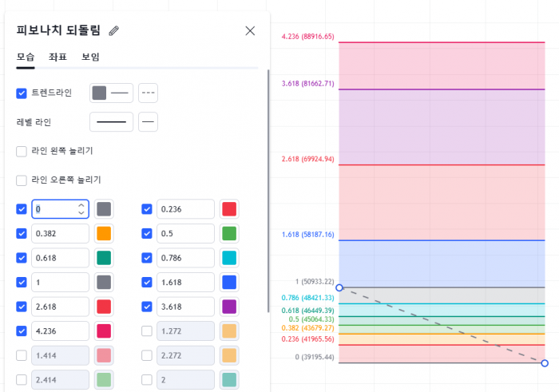
Task: Switch to the 좌표 tab
Action: [x=57, y=57]
